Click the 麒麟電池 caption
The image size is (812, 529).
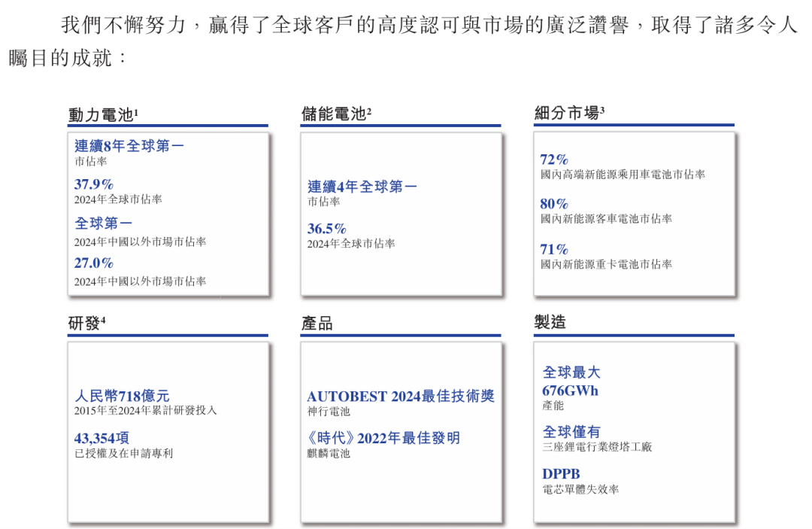coord(329,454)
